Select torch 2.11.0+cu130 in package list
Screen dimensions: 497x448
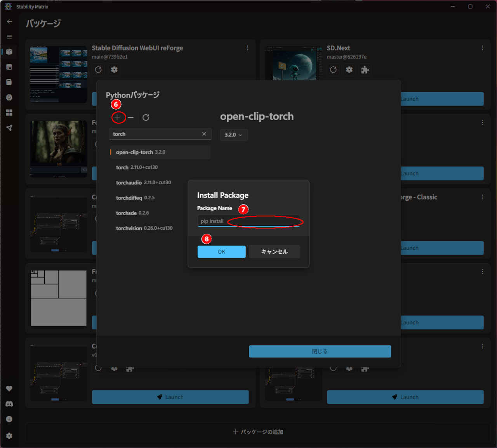click(160, 167)
